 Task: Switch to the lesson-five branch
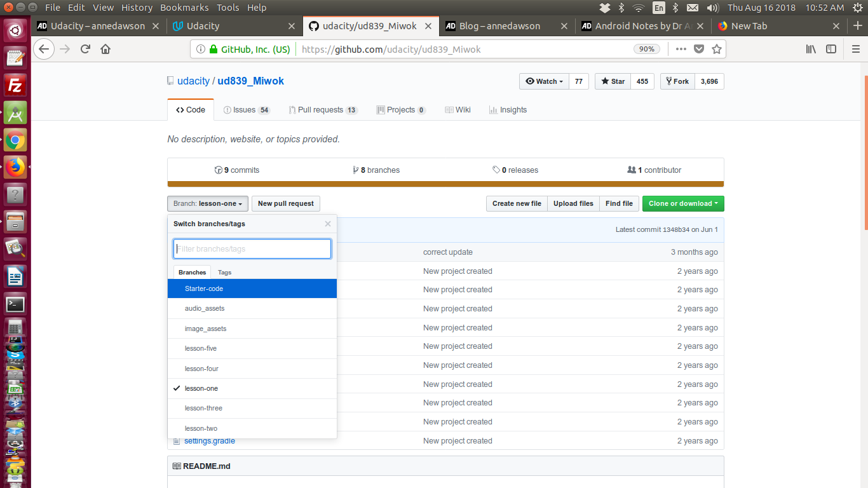[x=252, y=348]
